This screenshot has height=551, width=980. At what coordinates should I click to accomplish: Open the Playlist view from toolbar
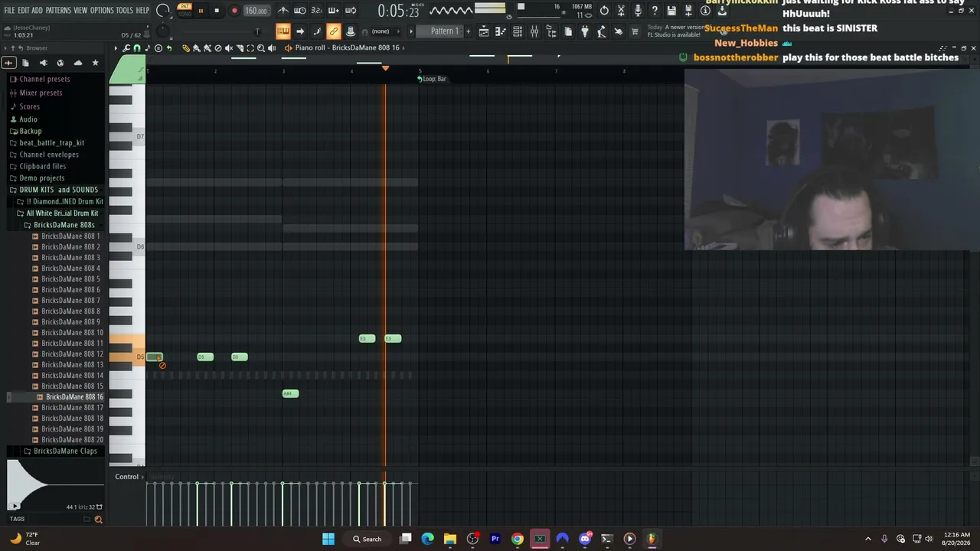(x=484, y=31)
